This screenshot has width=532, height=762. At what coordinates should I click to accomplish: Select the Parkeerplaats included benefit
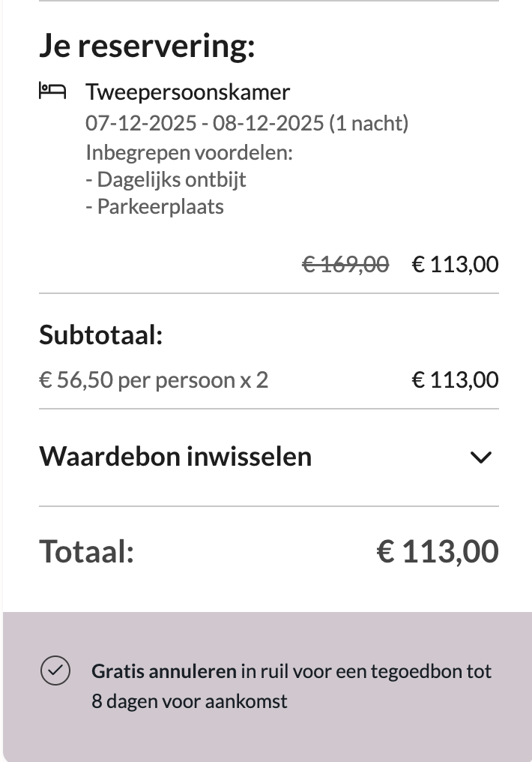pos(154,206)
